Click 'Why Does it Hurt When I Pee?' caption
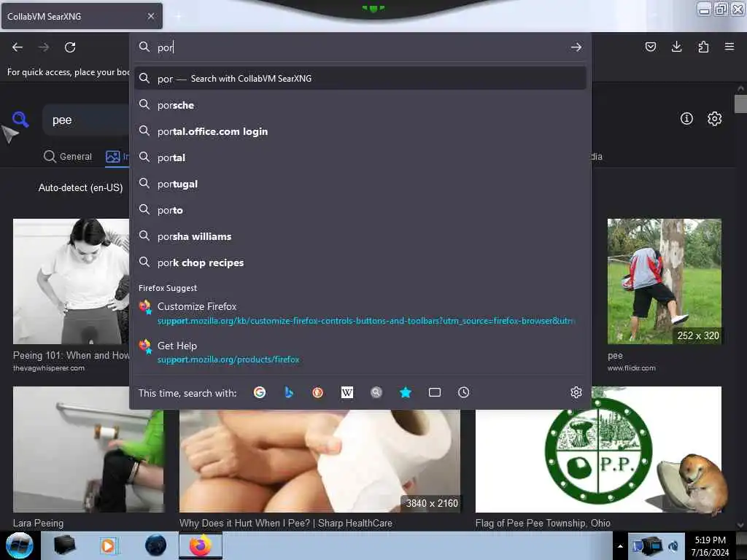747x560 pixels. pyautogui.click(x=286, y=523)
